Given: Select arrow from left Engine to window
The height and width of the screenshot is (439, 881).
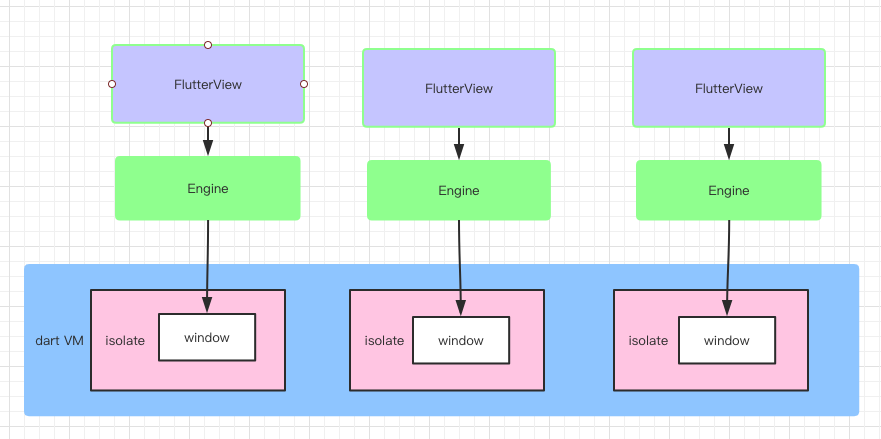Looking at the screenshot, I should [207, 265].
